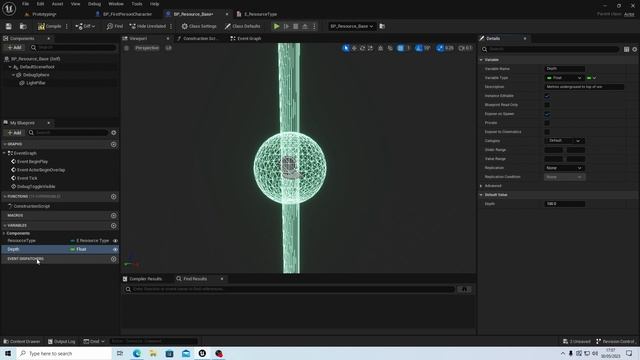Activate the viewport Select mode arrow icon

[346, 48]
